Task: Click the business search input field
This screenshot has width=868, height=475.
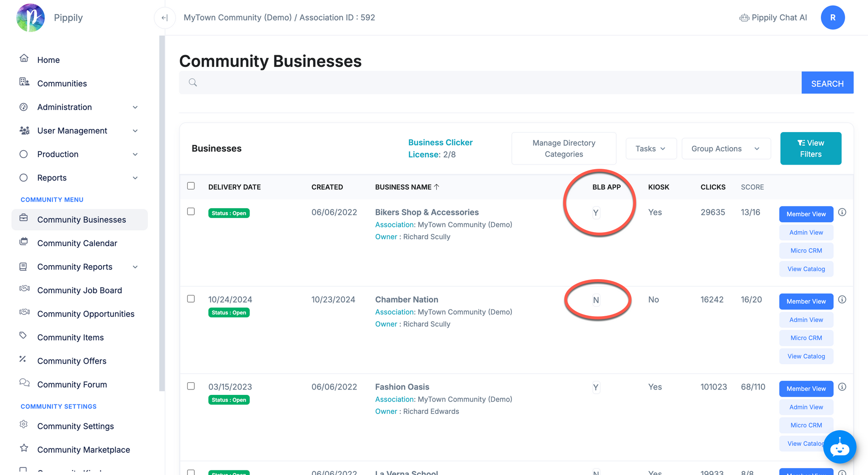Action: tap(497, 83)
